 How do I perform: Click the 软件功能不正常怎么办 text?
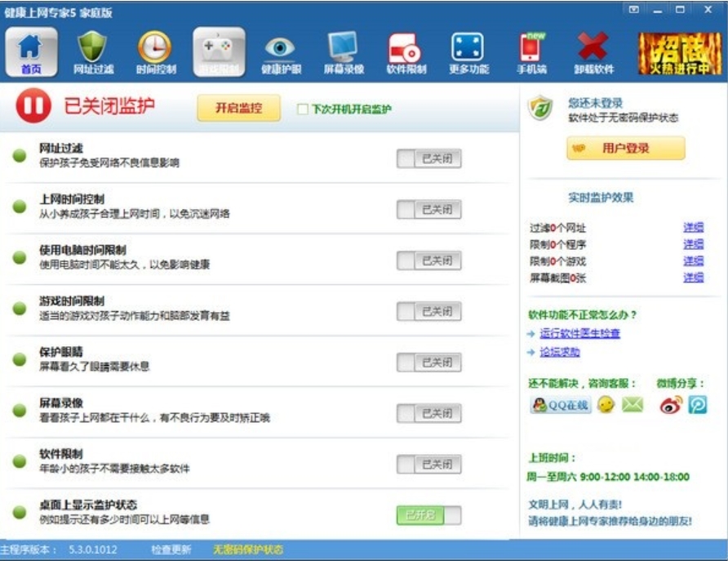[x=582, y=315]
